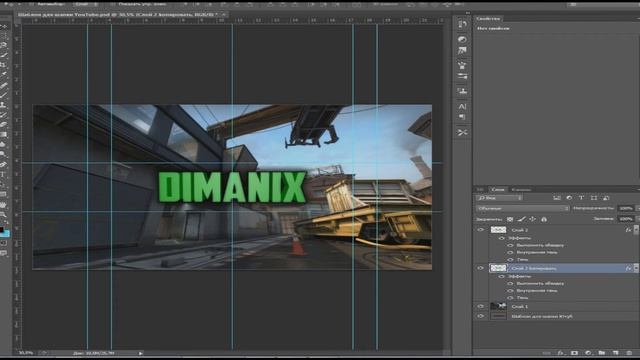Filter layers by pixel layers icon

[557, 198]
